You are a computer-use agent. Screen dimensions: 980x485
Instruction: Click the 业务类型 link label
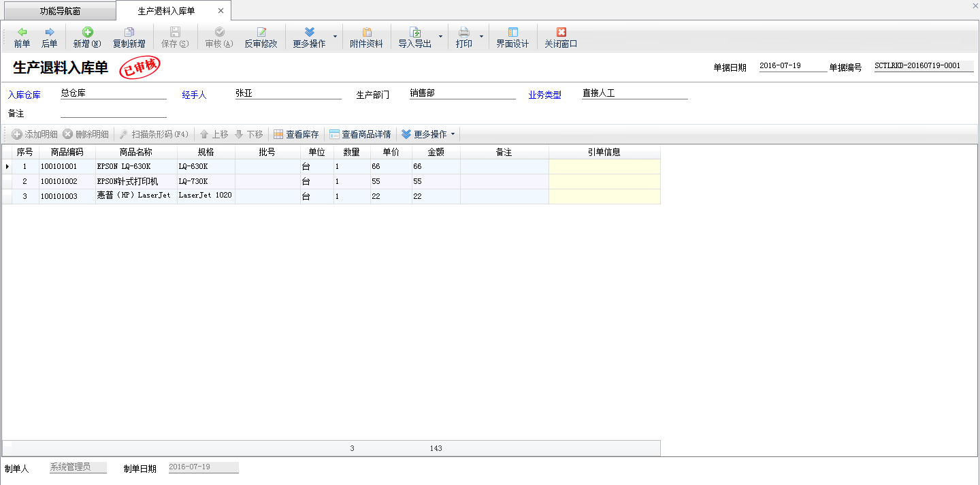pyautogui.click(x=544, y=95)
